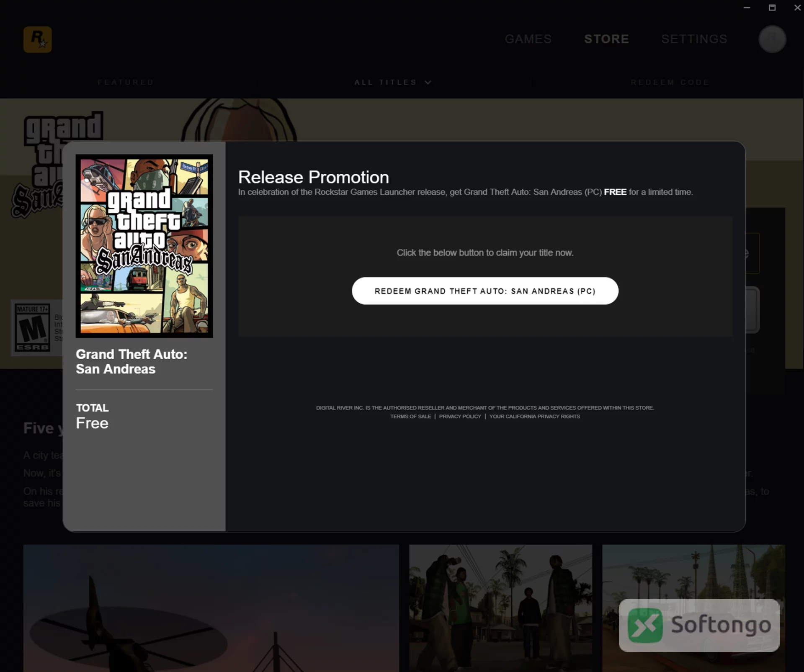
Task: Open the user profile avatar
Action: click(772, 39)
